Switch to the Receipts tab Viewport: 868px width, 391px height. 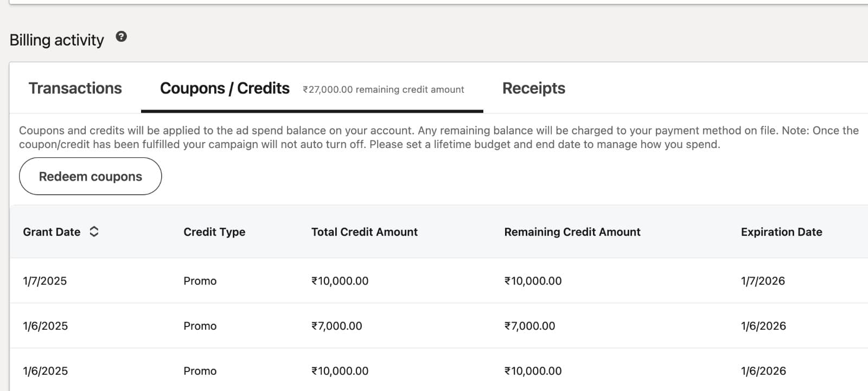point(533,88)
